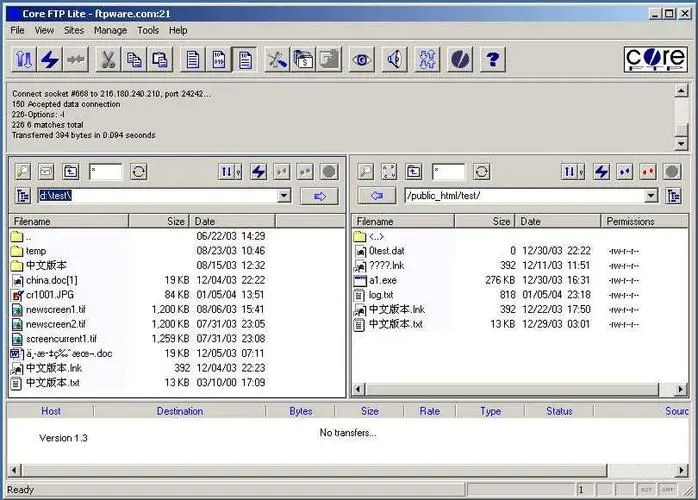
Task: Open the remote path /public_html/test/ dropdown
Action: pos(651,195)
